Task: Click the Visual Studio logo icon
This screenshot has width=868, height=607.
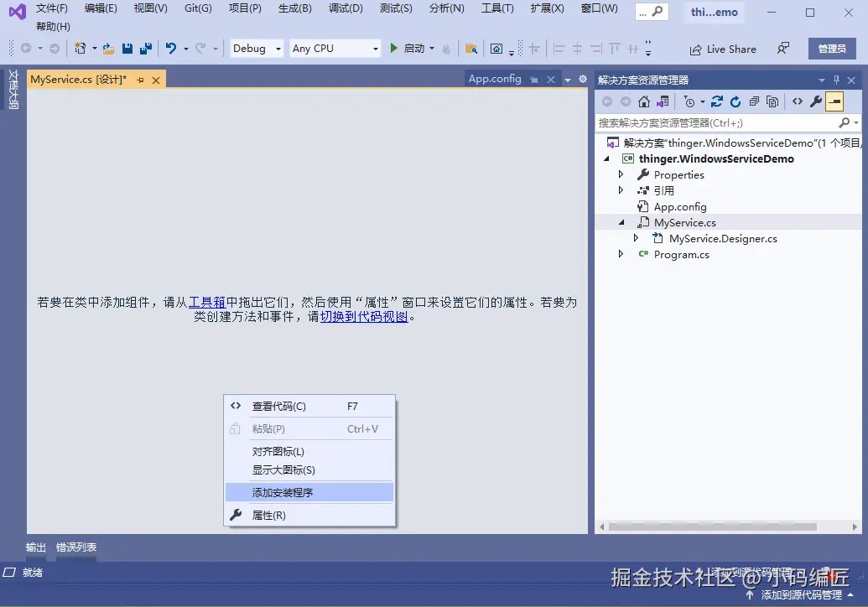Action: coord(17,11)
